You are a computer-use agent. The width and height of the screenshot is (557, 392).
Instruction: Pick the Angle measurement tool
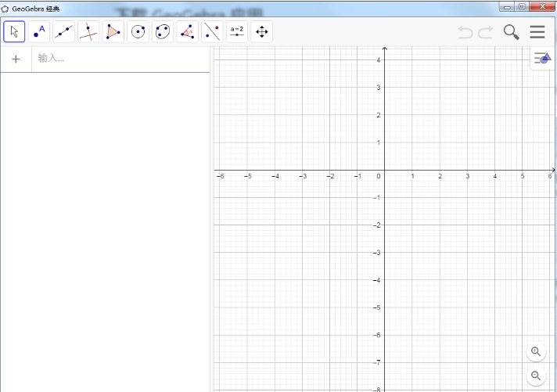(x=188, y=31)
